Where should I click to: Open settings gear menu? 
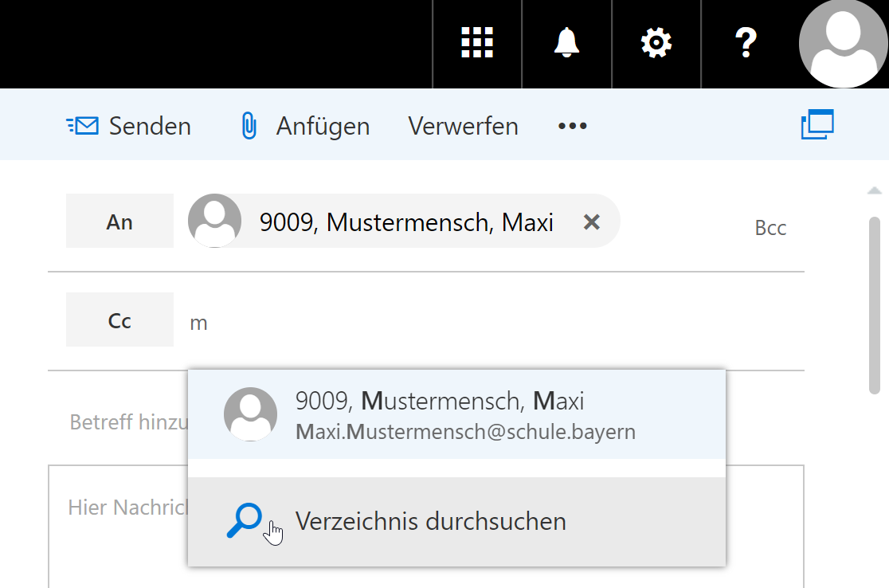(656, 43)
